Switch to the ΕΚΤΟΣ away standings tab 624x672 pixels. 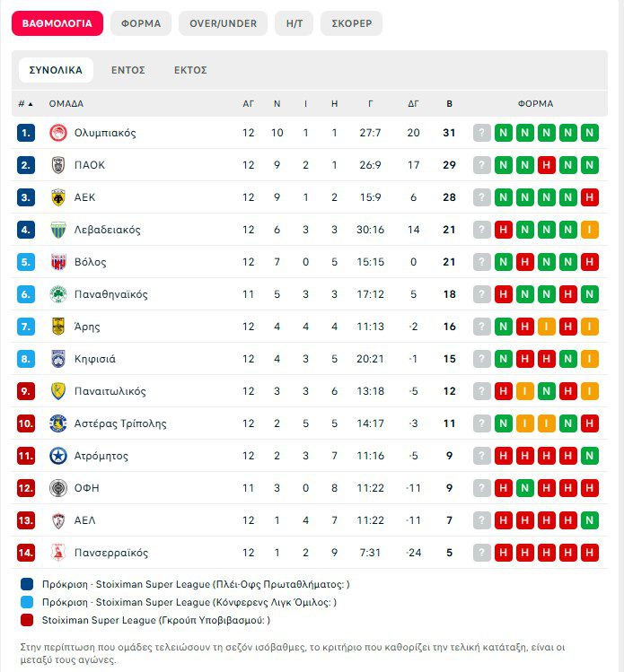pos(190,70)
